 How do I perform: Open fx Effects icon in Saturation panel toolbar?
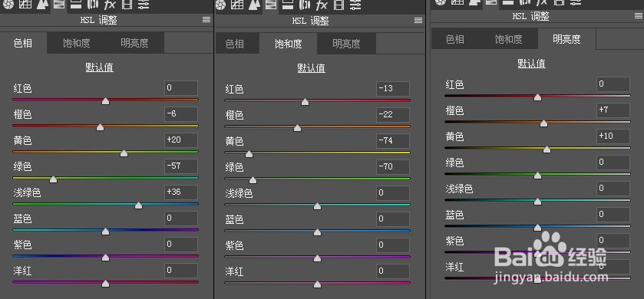point(322,5)
